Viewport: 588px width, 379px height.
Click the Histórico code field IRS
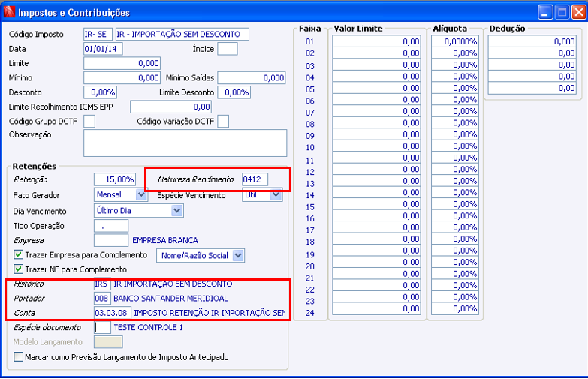(x=102, y=284)
